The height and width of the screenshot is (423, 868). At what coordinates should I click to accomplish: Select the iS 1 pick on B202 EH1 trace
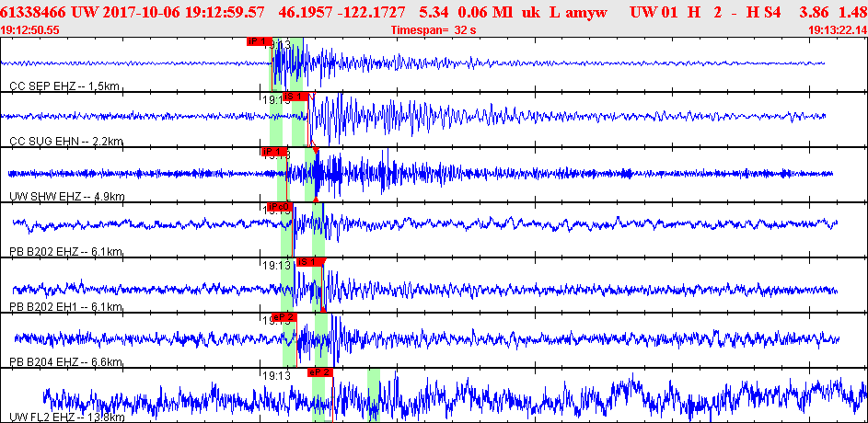coord(309,262)
